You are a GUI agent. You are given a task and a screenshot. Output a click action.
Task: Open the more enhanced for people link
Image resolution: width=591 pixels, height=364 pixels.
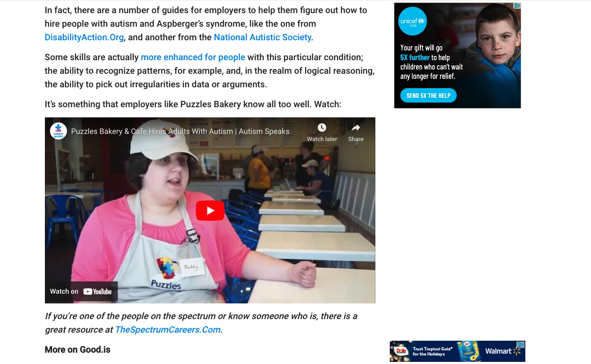click(x=193, y=57)
